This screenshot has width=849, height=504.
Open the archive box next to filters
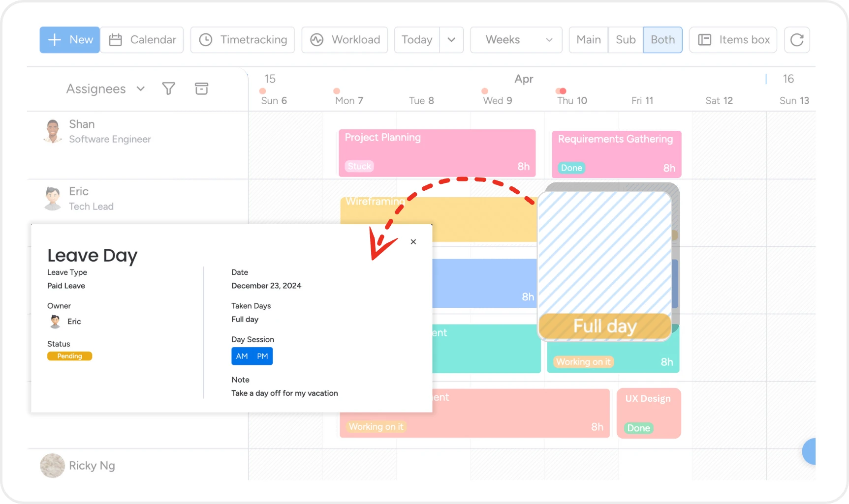click(x=201, y=89)
